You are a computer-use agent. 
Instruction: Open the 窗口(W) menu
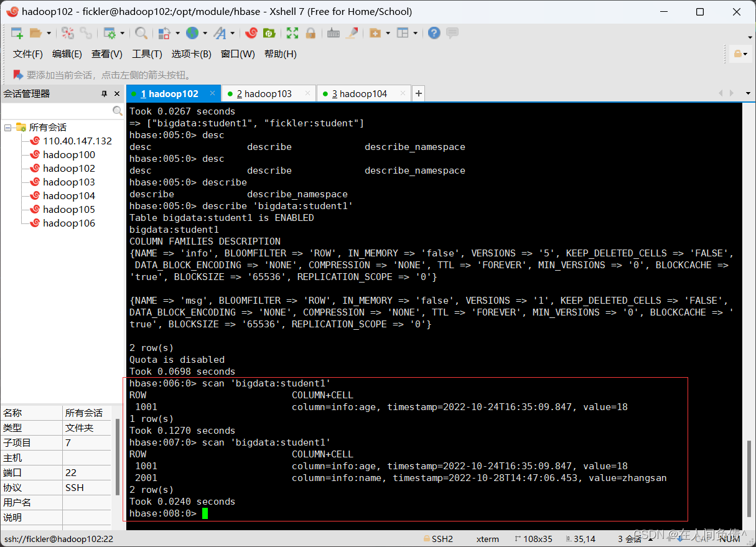(238, 54)
